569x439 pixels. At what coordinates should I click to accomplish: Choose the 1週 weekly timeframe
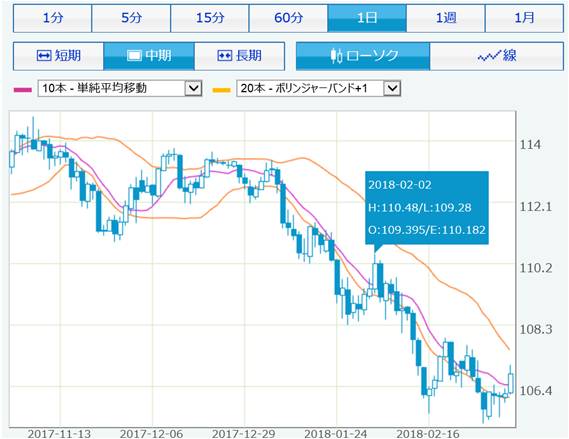pyautogui.click(x=446, y=18)
